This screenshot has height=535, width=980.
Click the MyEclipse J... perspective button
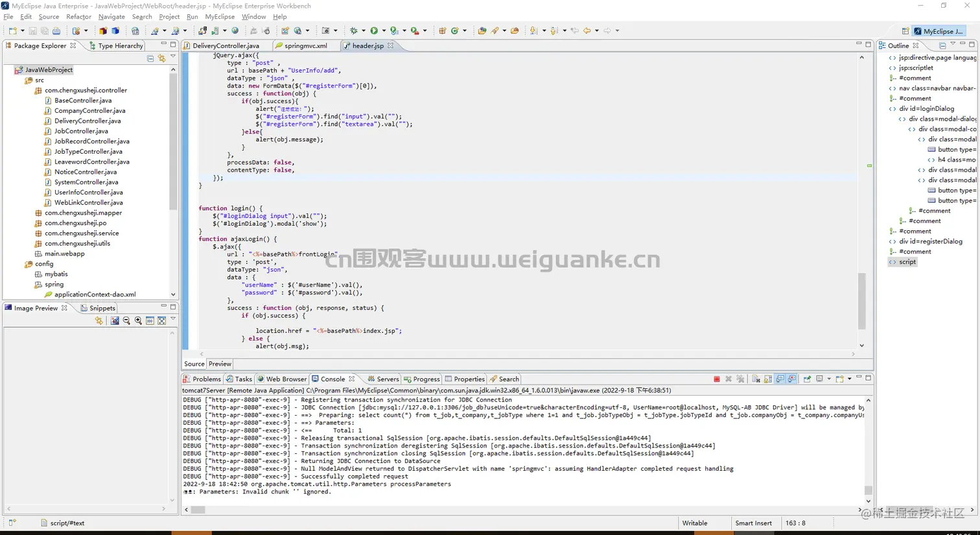(939, 31)
